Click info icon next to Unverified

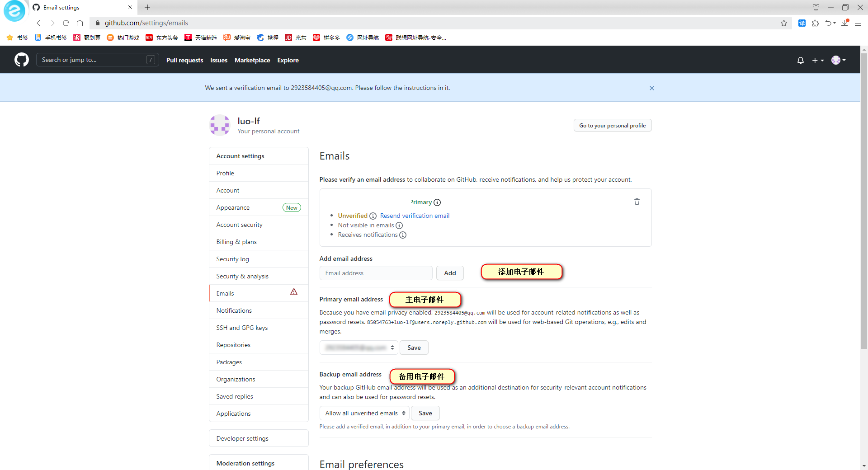(x=373, y=216)
